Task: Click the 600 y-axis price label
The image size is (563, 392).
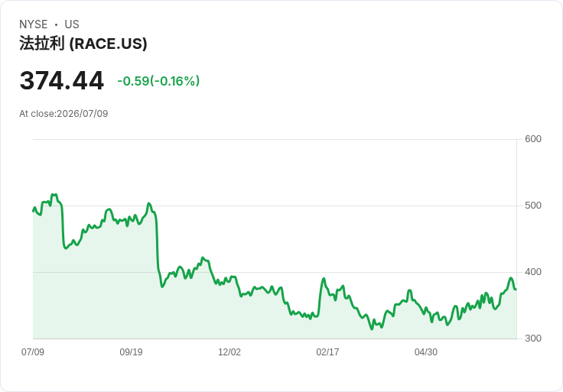Action: [x=533, y=139]
